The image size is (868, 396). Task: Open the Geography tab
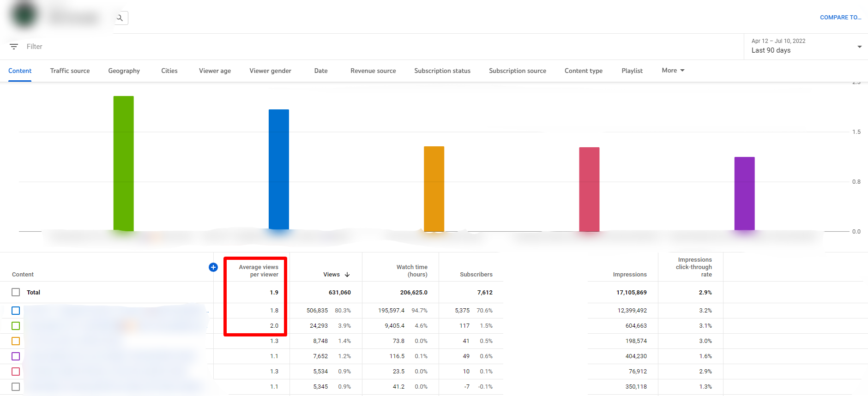[x=124, y=71]
